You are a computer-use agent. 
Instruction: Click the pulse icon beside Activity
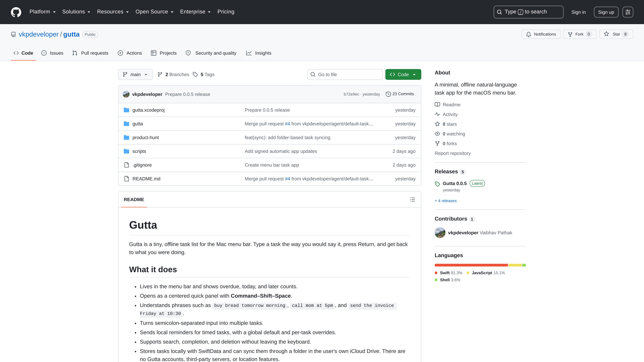coord(437,114)
